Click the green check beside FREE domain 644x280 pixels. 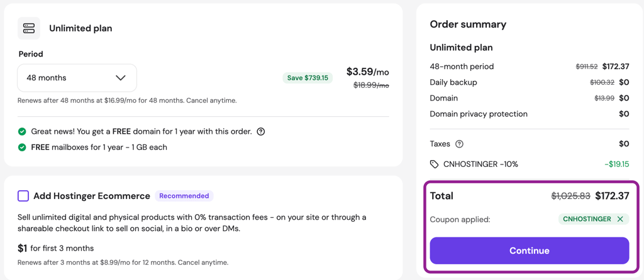pyautogui.click(x=22, y=132)
